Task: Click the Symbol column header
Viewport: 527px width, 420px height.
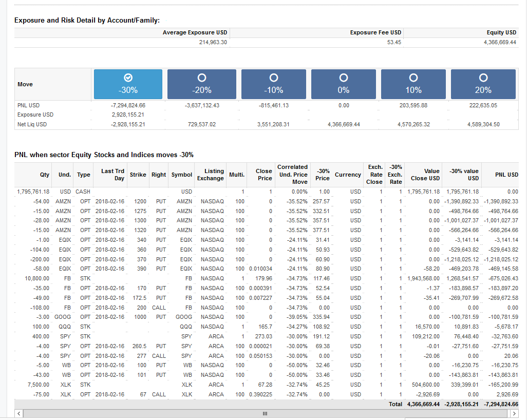Action: click(x=181, y=175)
